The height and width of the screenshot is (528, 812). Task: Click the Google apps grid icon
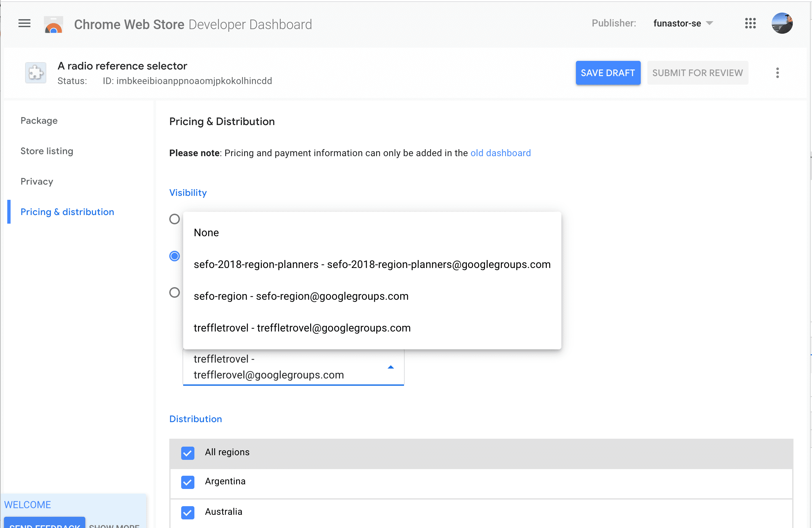point(751,23)
